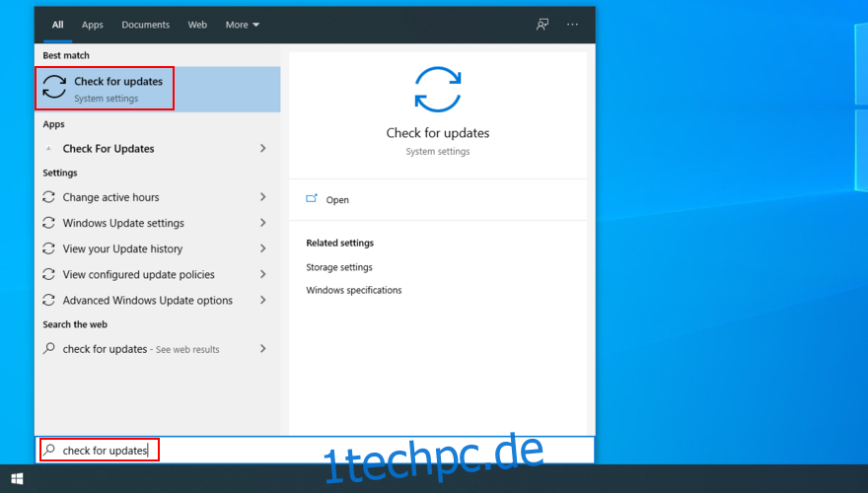Open the Windows specifications link
The image size is (868, 493).
pos(354,290)
